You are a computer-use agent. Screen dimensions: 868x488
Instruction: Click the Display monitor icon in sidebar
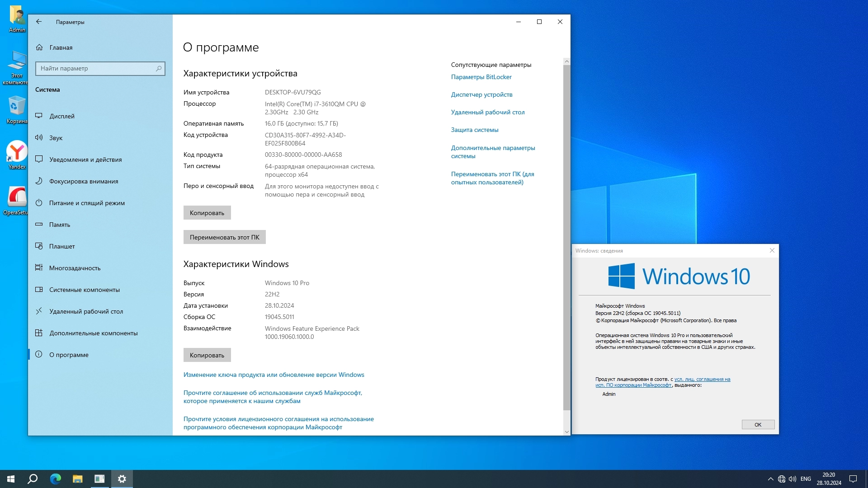pos(39,116)
